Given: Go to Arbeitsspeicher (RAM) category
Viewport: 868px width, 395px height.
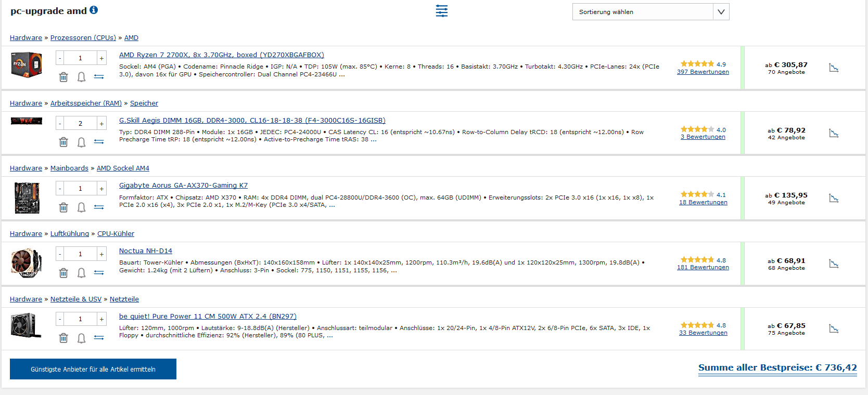Looking at the screenshot, I should (x=86, y=103).
